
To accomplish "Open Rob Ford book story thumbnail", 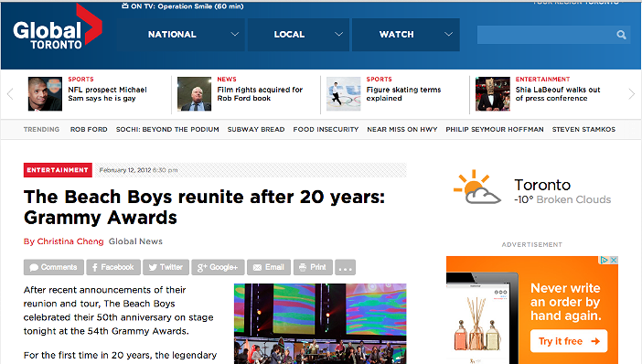I will point(194,94).
